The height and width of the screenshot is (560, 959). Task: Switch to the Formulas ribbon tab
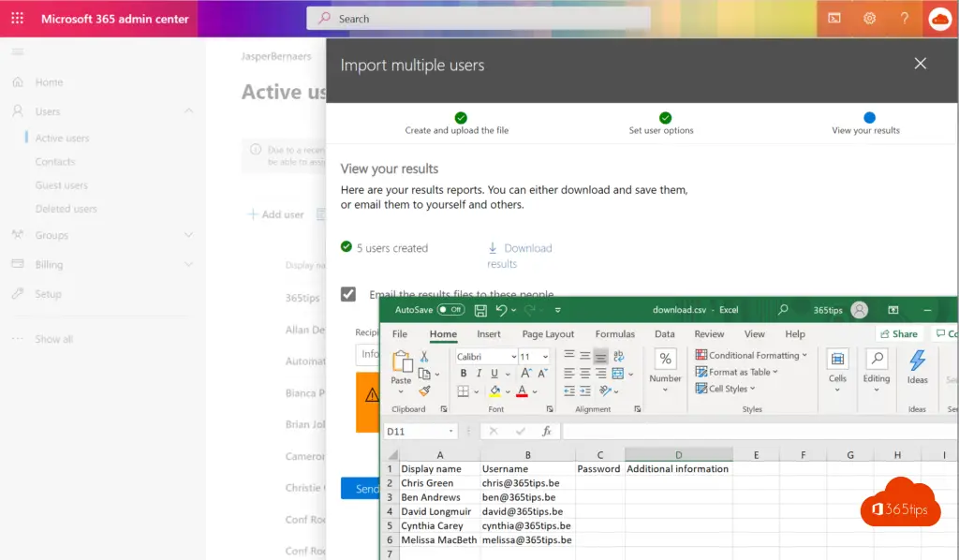[614, 333]
